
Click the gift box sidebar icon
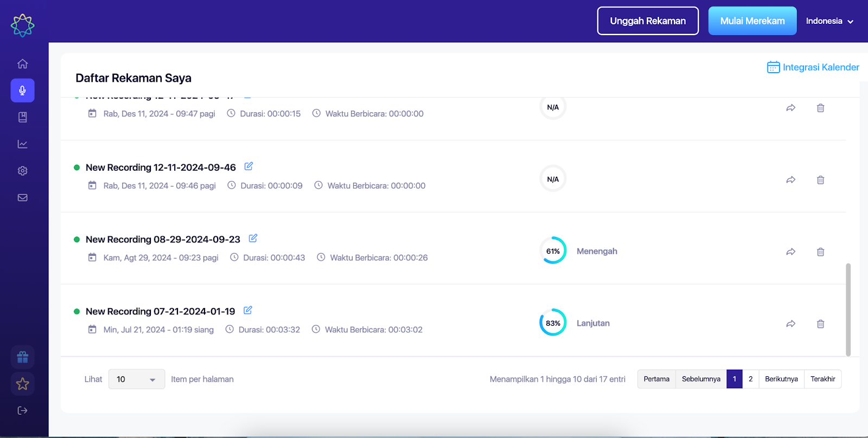(22, 357)
